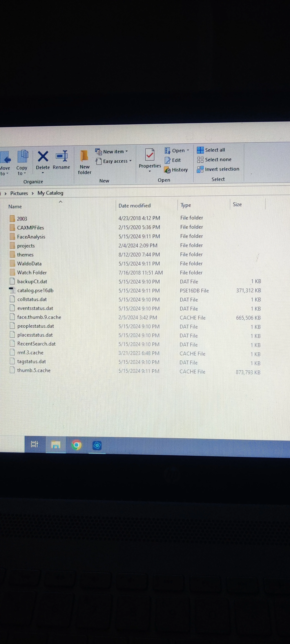Open dropdown under Properties button
The image size is (290, 644).
coord(150,171)
